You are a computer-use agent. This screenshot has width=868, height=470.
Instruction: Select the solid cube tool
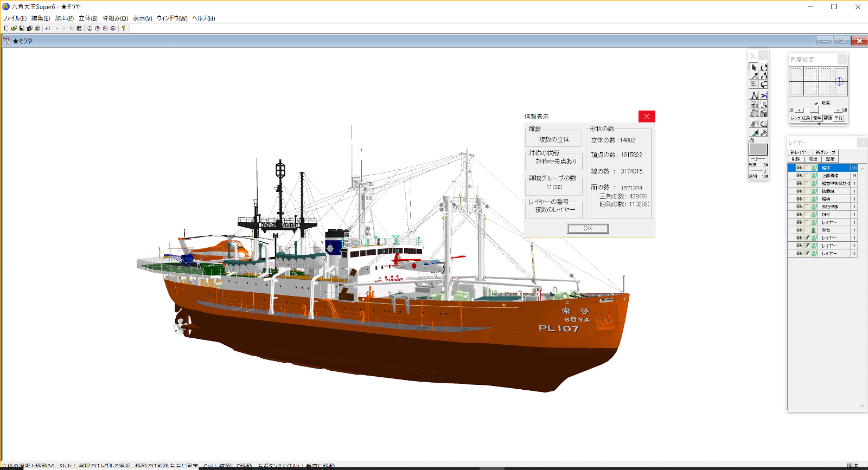pos(763,113)
